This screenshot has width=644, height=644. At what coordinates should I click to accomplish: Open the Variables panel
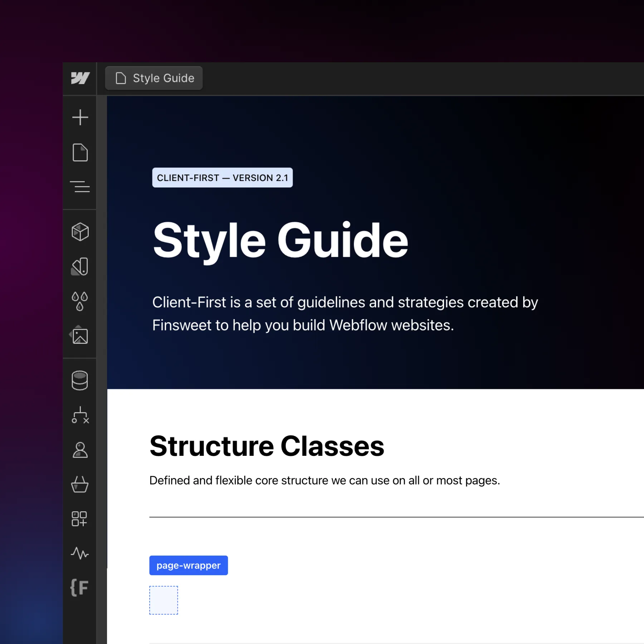[x=80, y=300]
